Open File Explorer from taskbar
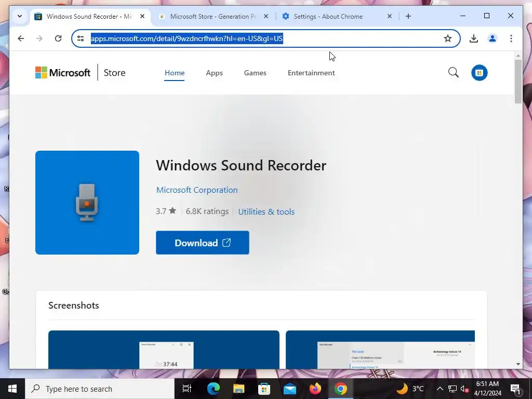The height and width of the screenshot is (399, 532). tap(239, 389)
